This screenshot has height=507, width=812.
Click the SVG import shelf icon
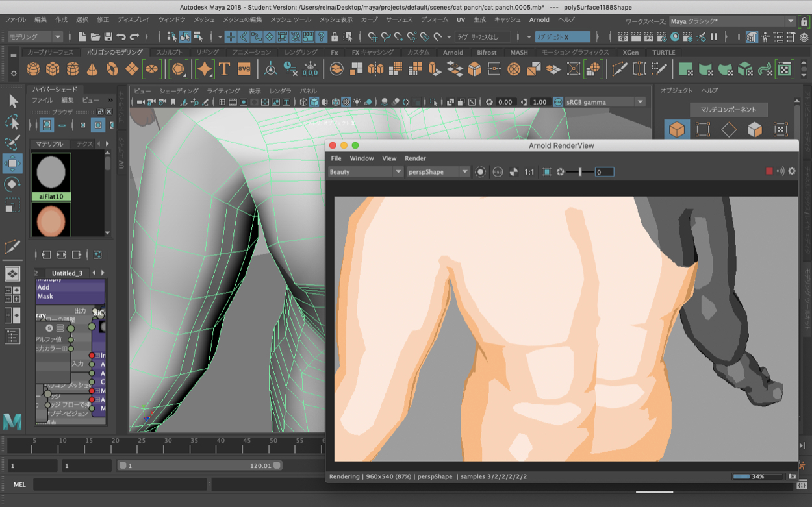(x=244, y=69)
